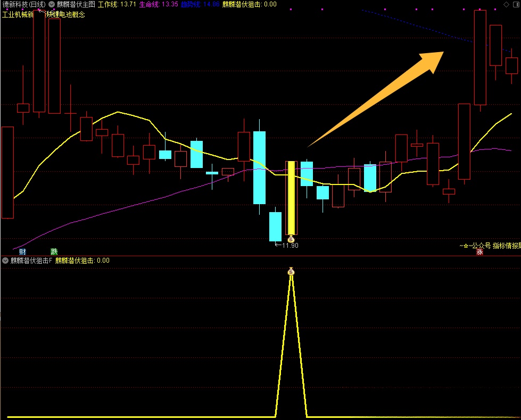Select the 德新科技(日线) stock title

point(23,4)
